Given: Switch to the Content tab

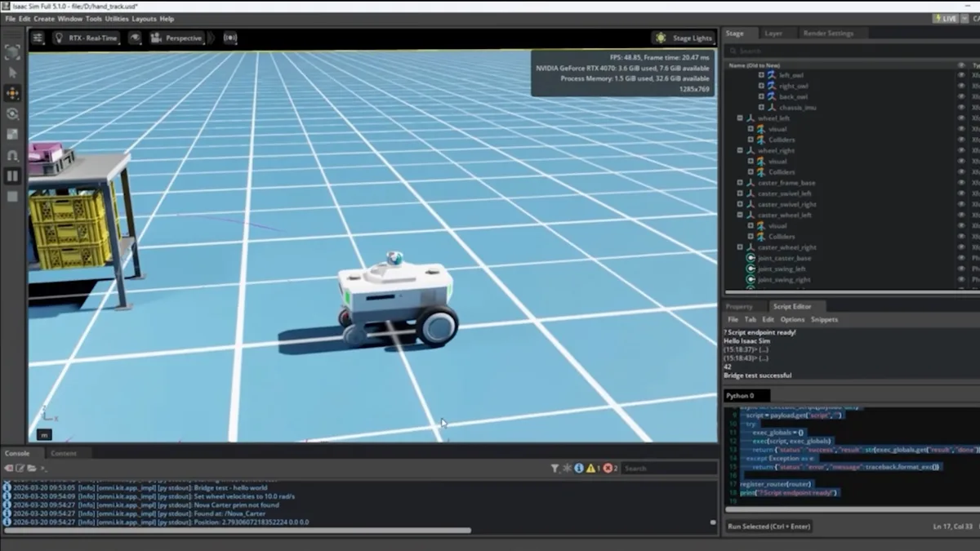Looking at the screenshot, I should pyautogui.click(x=64, y=453).
